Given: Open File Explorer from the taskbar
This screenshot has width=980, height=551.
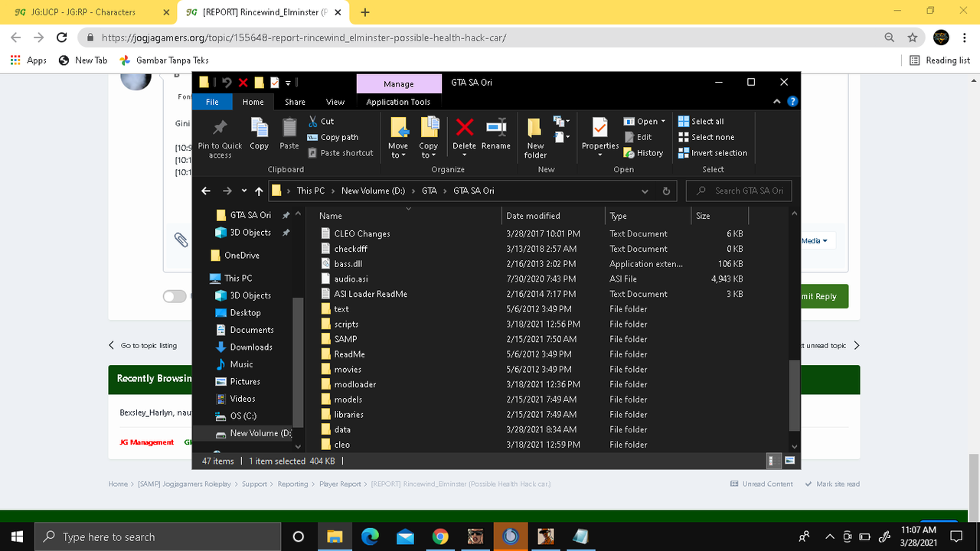Looking at the screenshot, I should (x=333, y=536).
